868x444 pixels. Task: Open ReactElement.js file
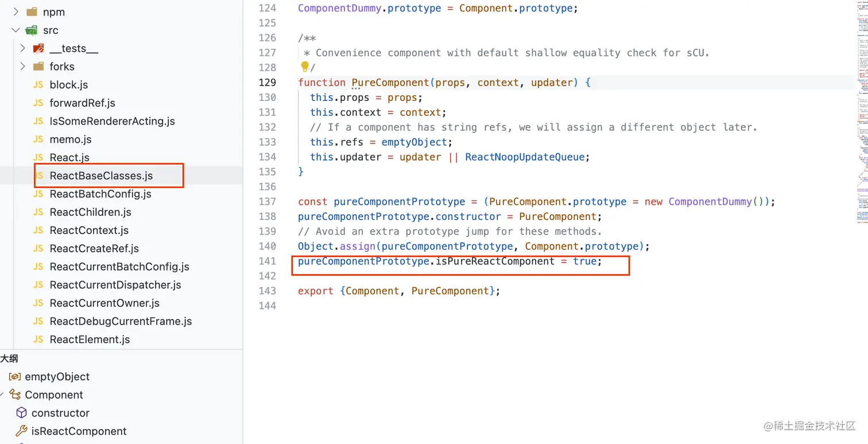[90, 340]
